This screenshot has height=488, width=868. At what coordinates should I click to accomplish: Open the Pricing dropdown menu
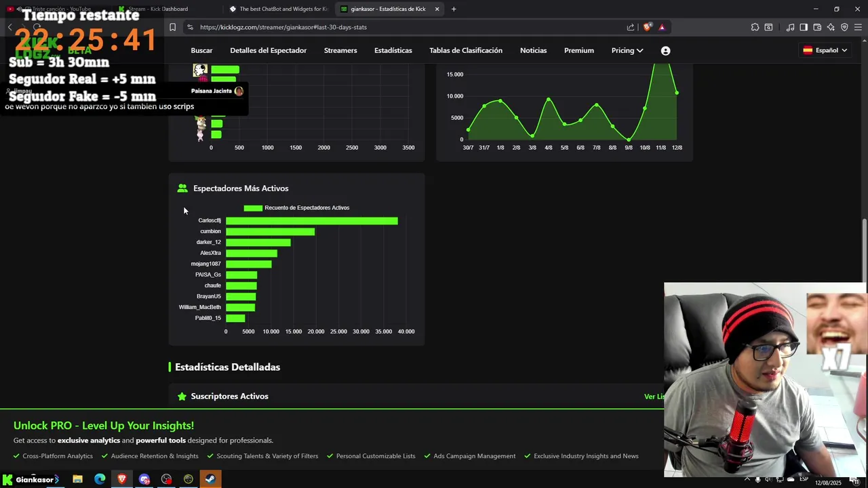[627, 51]
